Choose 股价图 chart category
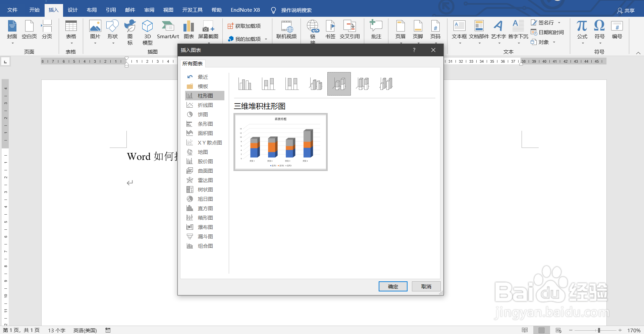644x334 pixels. 205,161
